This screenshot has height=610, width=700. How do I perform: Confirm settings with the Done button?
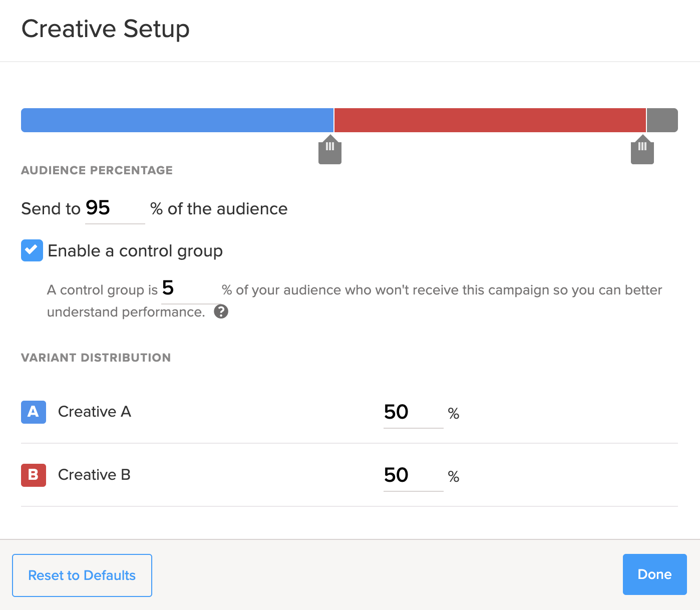654,574
